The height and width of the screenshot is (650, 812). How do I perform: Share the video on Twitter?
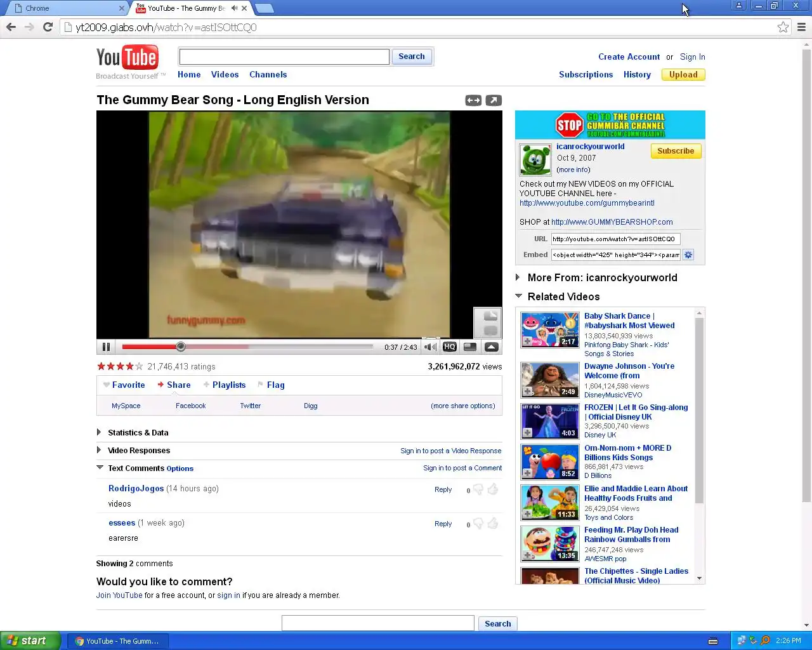tap(251, 406)
